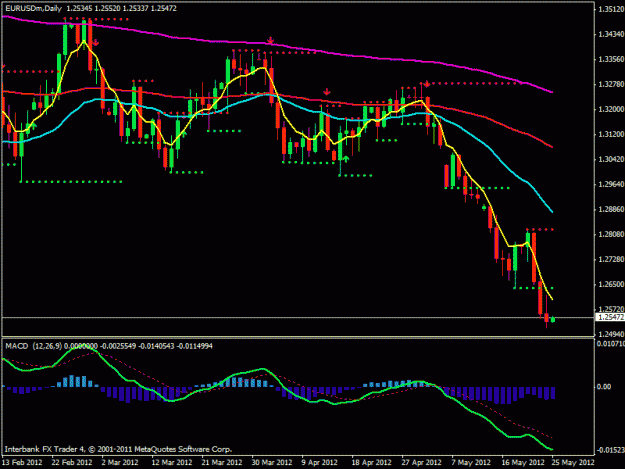
Task: Click the 18 Apr 2012 date label
Action: [371, 462]
